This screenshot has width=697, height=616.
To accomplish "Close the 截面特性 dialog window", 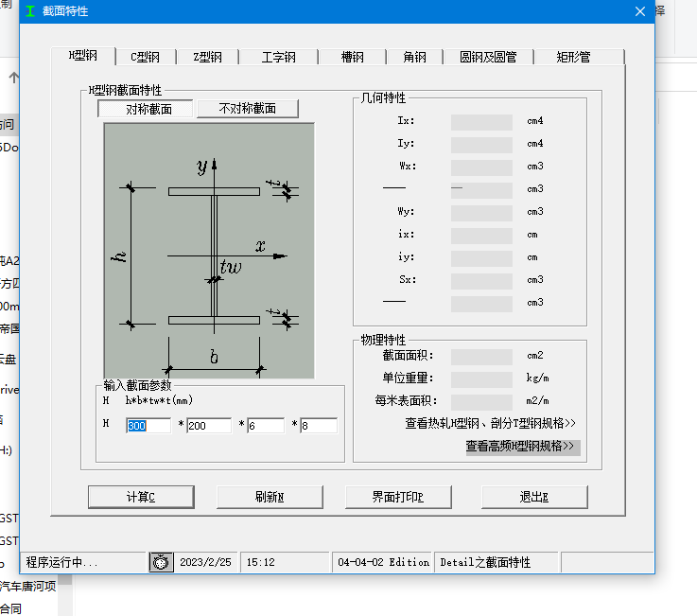I will point(640,11).
